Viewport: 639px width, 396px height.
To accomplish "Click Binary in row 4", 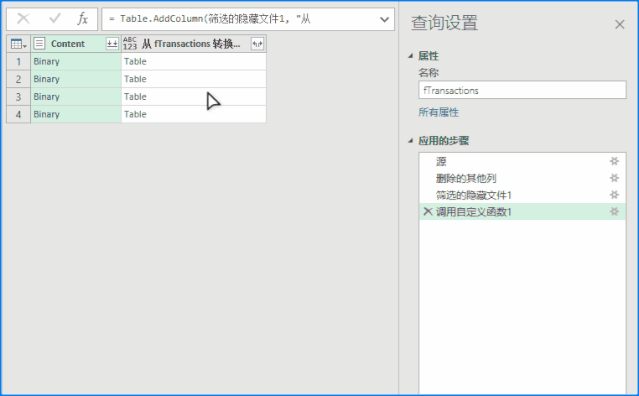I will [46, 114].
